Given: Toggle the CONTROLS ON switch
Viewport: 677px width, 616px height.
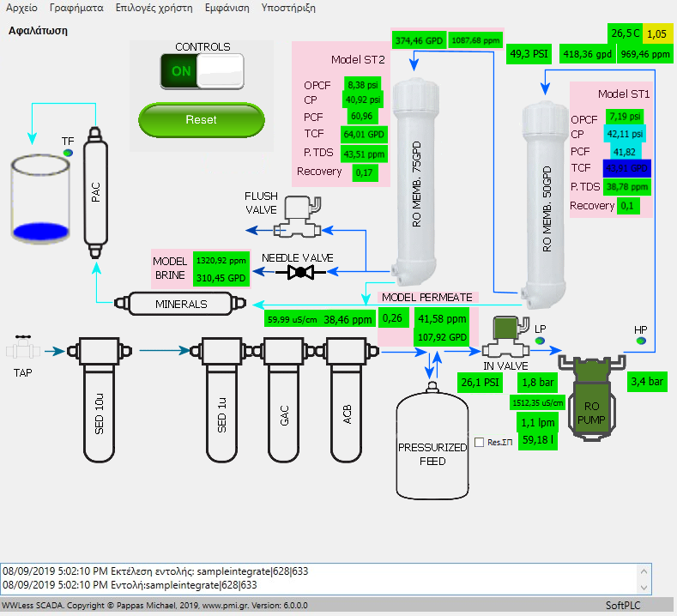Looking at the screenshot, I should (x=202, y=72).
